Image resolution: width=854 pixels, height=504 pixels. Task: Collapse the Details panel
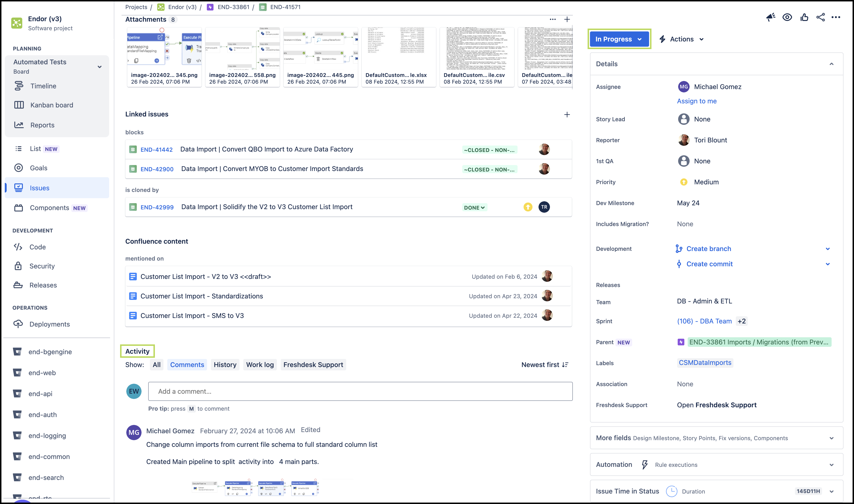tap(831, 64)
